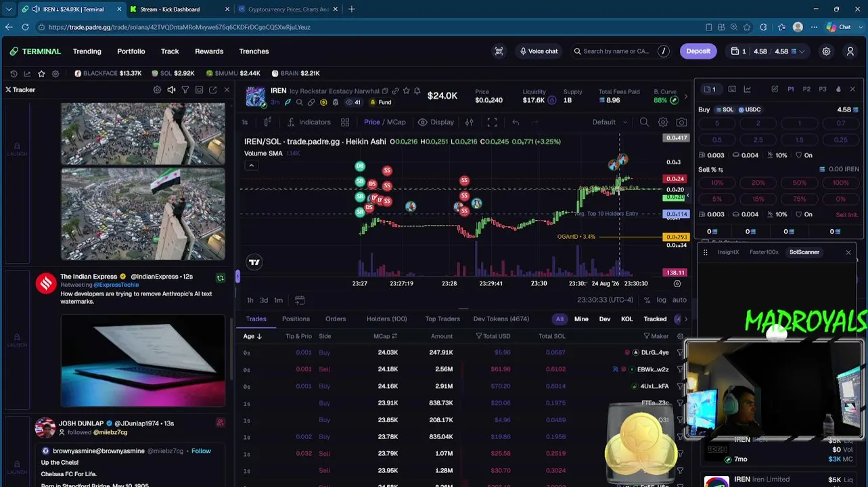The height and width of the screenshot is (487, 868).
Task: Open Trenches page
Action: [254, 51]
